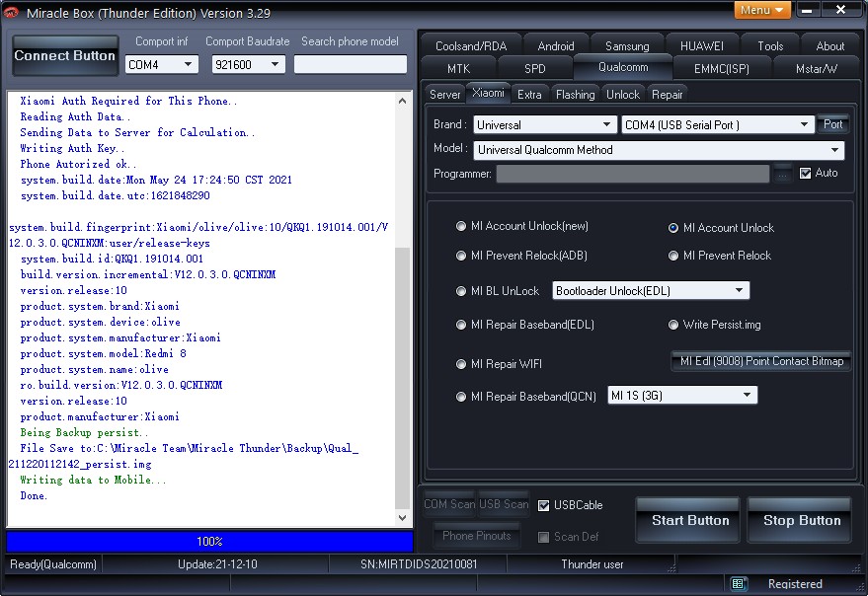This screenshot has height=596, width=868.
Task: Click the SN:MIRTDIDS20210081 status entry
Action: pos(419,564)
